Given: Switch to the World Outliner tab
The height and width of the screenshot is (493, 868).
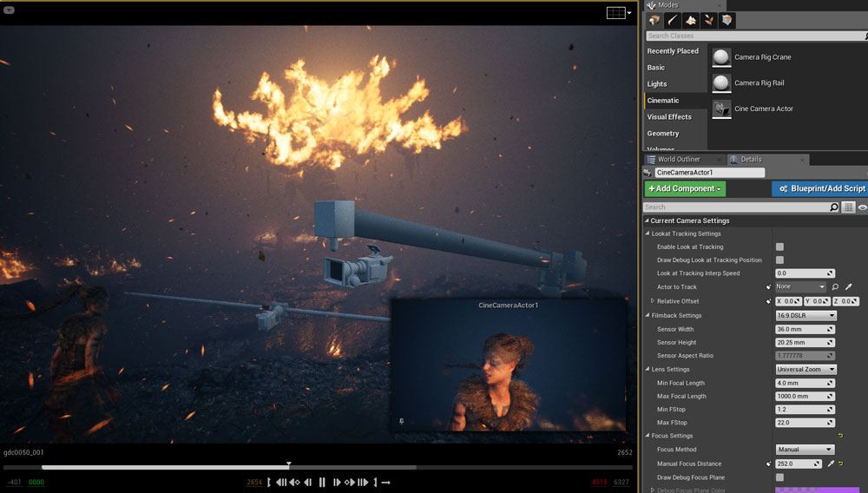Looking at the screenshot, I should pos(679,160).
